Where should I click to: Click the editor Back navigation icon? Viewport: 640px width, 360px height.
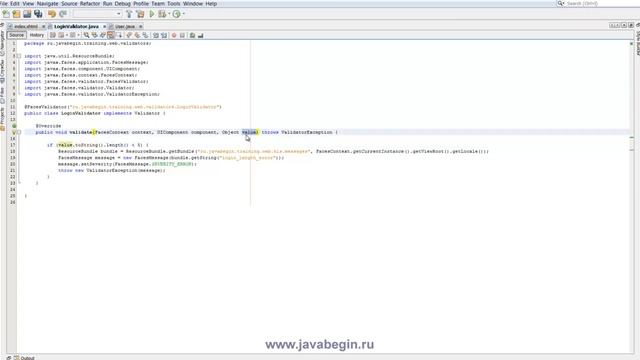pyautogui.click(x=61, y=36)
